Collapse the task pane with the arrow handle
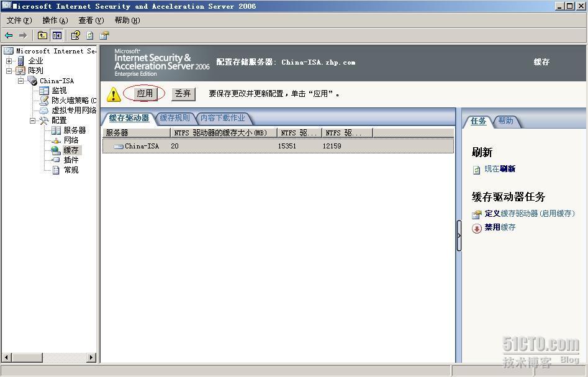The width and height of the screenshot is (588, 377). 459,235
